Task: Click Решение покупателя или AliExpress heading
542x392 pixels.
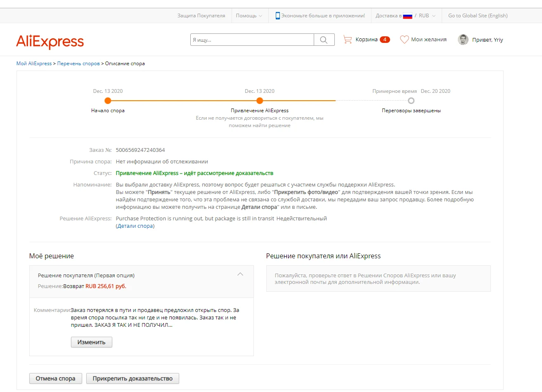Action: 323,256
